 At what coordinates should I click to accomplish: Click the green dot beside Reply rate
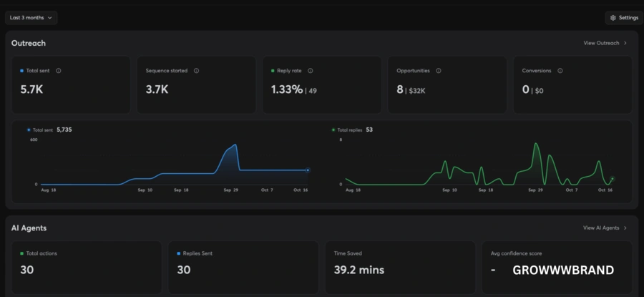[273, 71]
